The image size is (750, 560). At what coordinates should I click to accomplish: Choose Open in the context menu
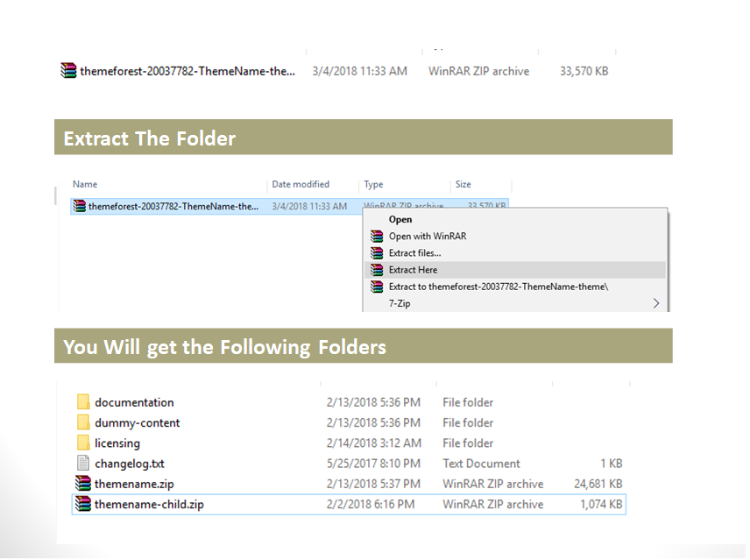(x=400, y=220)
